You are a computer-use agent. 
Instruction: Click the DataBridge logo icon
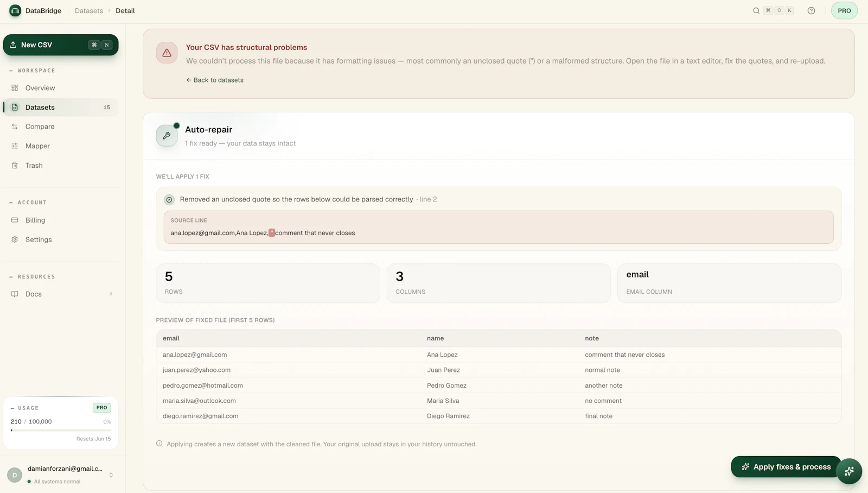click(x=15, y=11)
